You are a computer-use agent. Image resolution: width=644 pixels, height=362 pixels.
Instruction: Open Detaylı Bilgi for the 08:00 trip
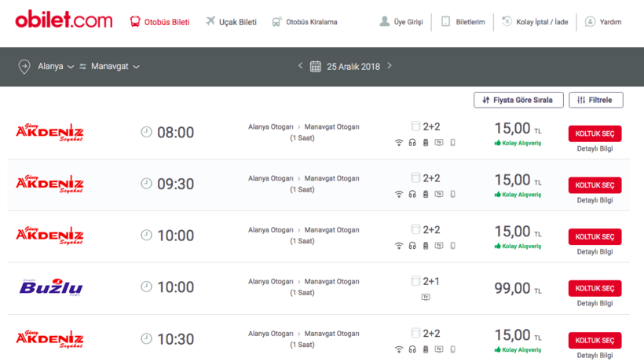(595, 148)
